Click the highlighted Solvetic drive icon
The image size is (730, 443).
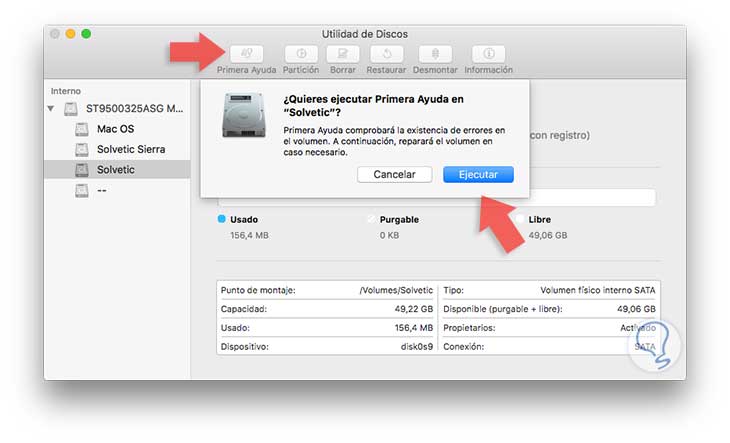pyautogui.click(x=82, y=170)
